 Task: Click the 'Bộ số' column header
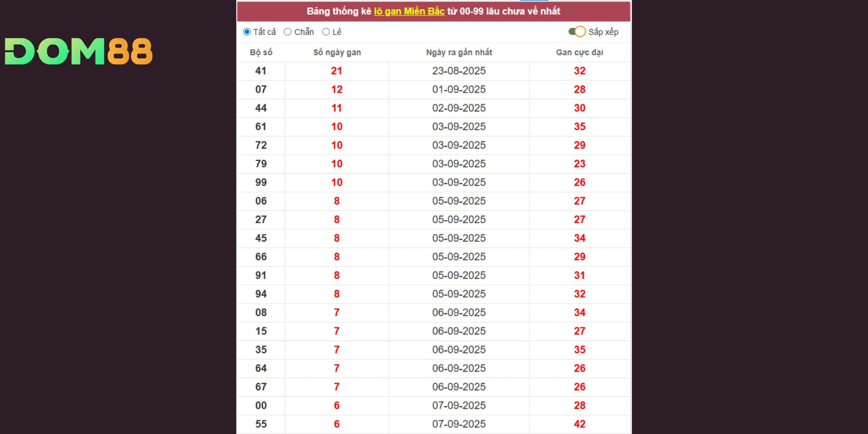(261, 52)
